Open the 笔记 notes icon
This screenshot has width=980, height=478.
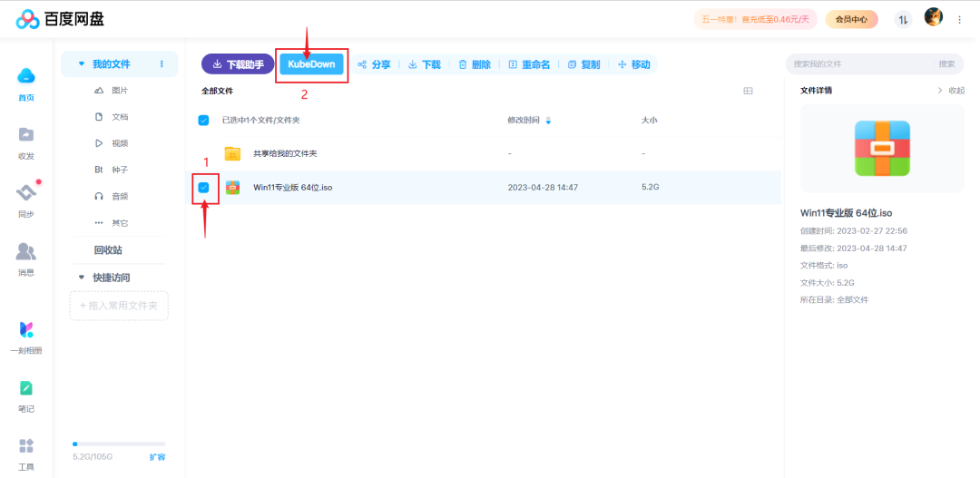26,388
